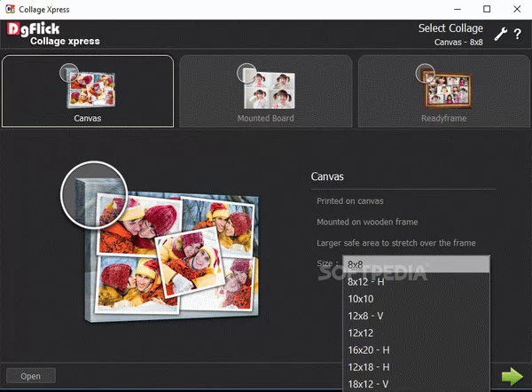The height and width of the screenshot is (392, 532).
Task: Select the Mounted Board collage type
Action: pyautogui.click(x=266, y=91)
